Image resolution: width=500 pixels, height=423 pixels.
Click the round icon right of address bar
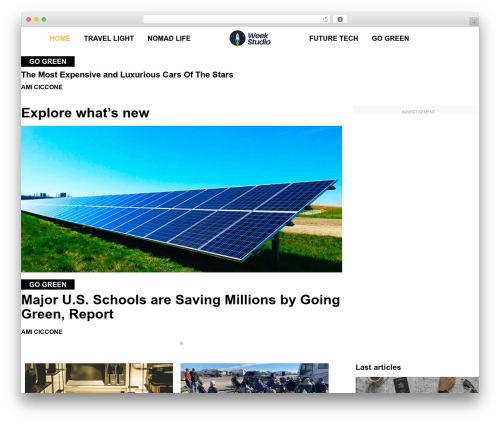[x=340, y=20]
